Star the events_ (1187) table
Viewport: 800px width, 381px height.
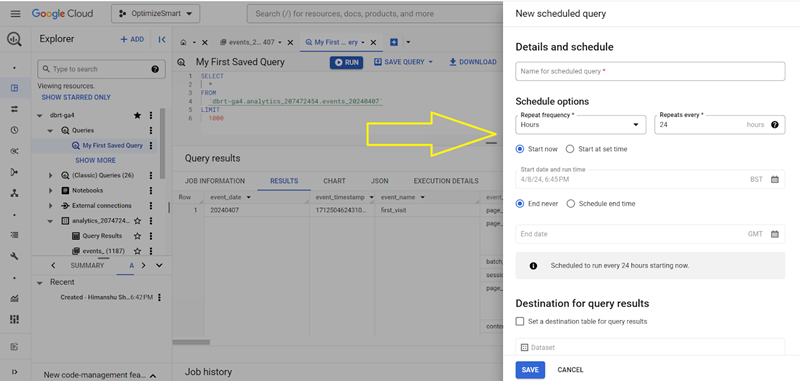137,251
